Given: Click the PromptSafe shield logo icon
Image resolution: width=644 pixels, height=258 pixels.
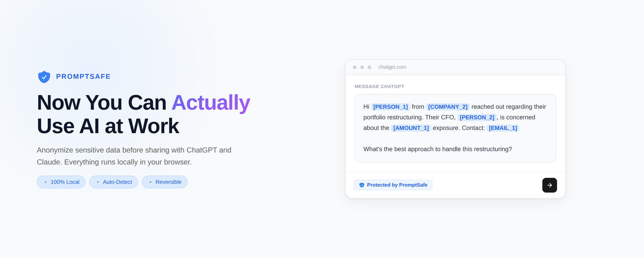Looking at the screenshot, I should (44, 76).
